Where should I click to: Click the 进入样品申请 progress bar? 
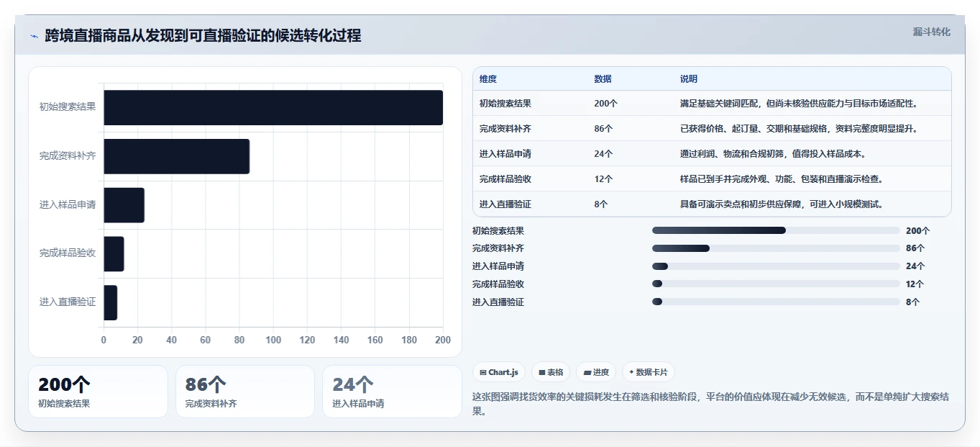coord(776,266)
